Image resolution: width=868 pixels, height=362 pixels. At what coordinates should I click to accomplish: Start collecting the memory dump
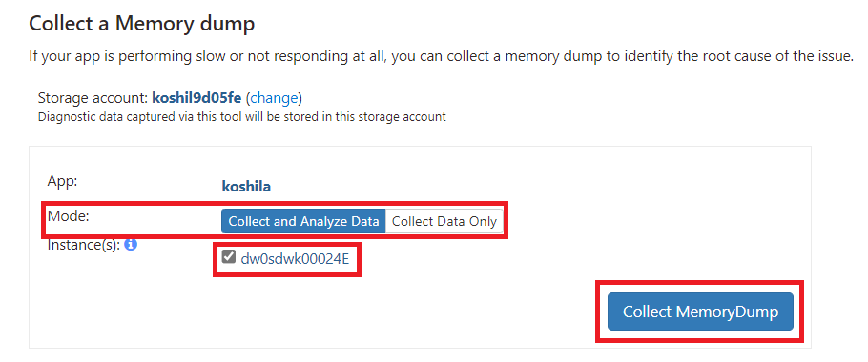coord(700,312)
